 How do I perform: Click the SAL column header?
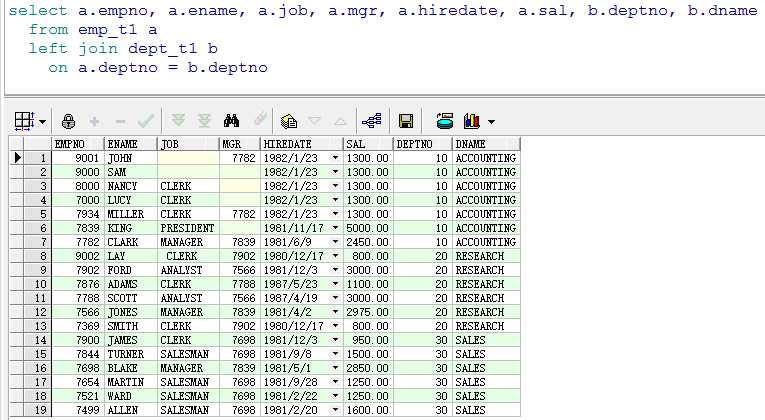[x=368, y=144]
